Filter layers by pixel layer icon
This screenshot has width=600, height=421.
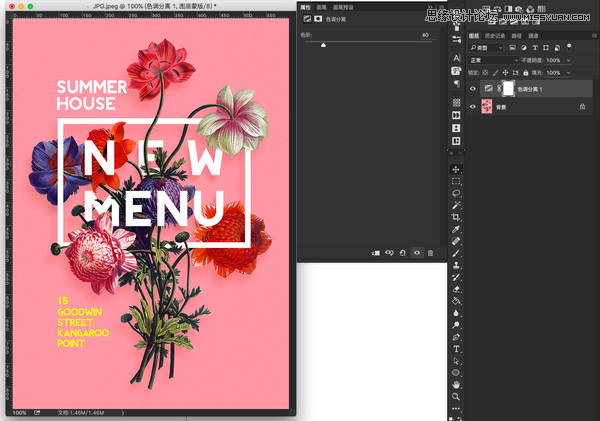(x=512, y=48)
